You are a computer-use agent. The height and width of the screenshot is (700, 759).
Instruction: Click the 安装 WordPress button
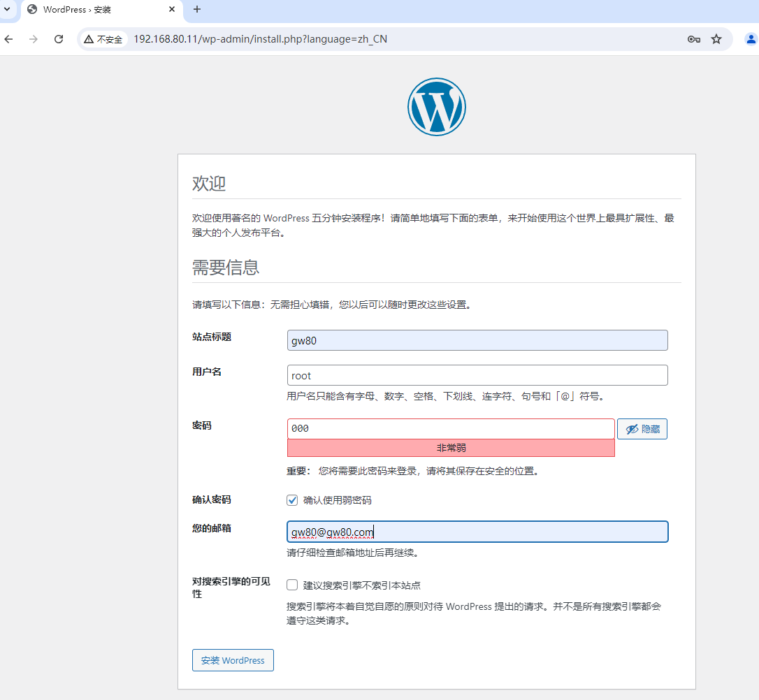pos(233,660)
